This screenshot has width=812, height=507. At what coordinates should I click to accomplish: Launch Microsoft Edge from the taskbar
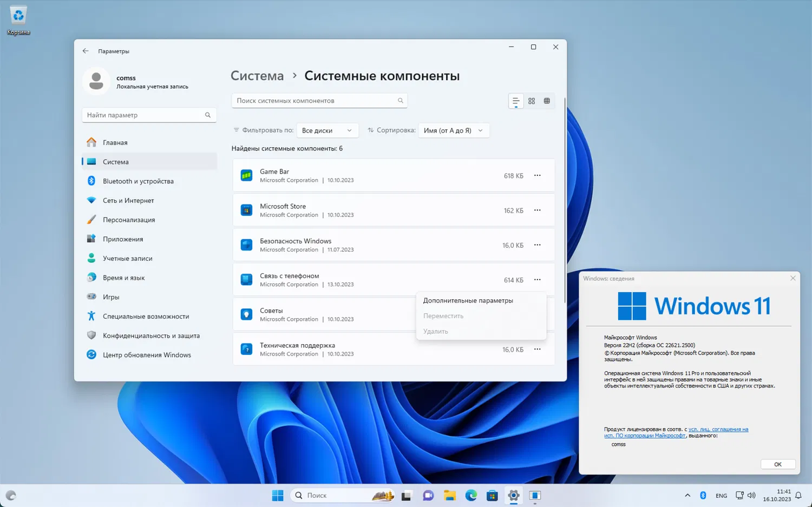pyautogui.click(x=471, y=495)
